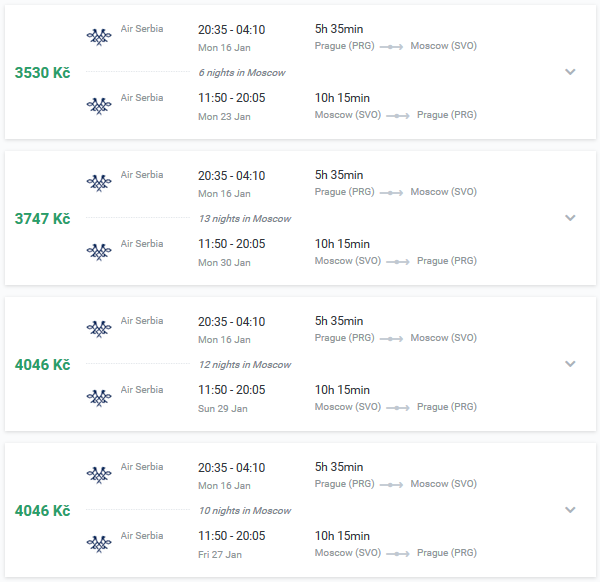Click Air Serbia logo on Mon 23 Jan return
The height and width of the screenshot is (582, 600).
coord(99,106)
